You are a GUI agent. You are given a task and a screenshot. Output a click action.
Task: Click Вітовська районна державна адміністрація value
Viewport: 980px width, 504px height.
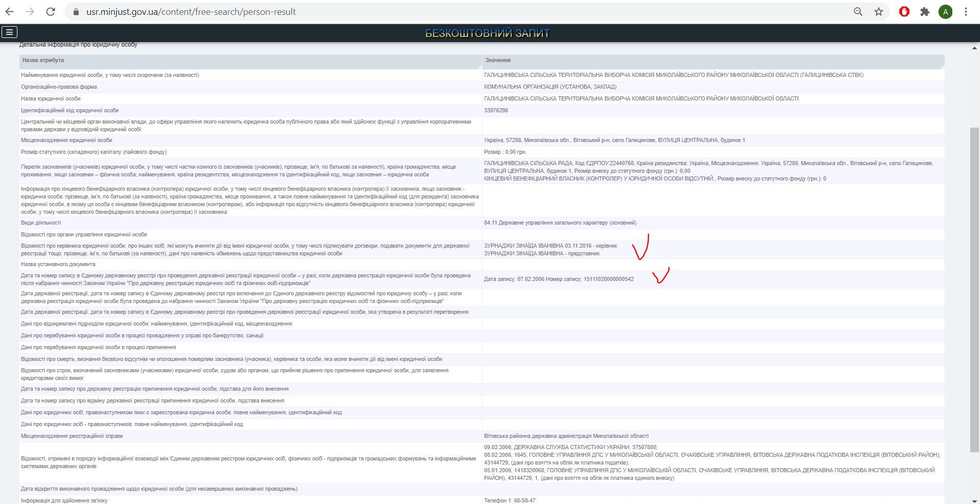566,436
